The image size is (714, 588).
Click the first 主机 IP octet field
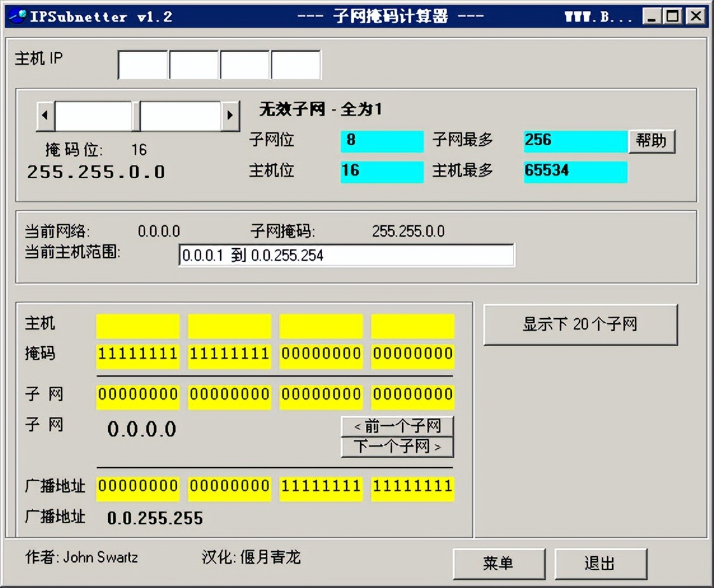(142, 62)
